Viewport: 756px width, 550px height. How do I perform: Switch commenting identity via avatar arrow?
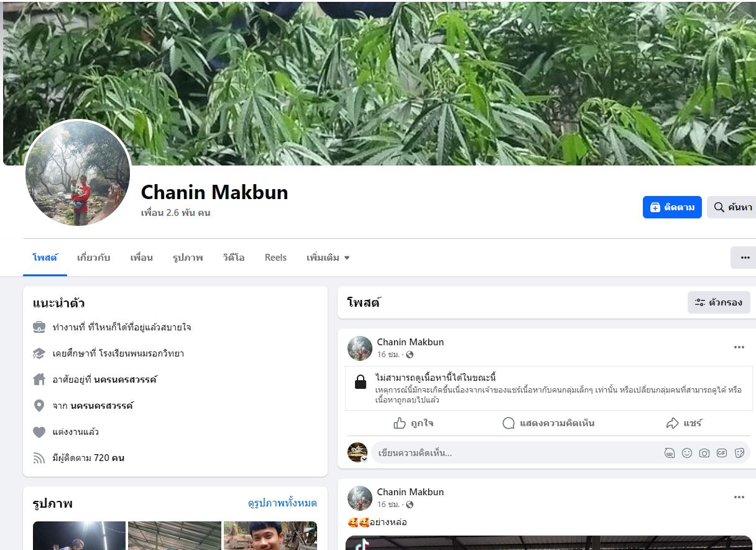coord(364,459)
